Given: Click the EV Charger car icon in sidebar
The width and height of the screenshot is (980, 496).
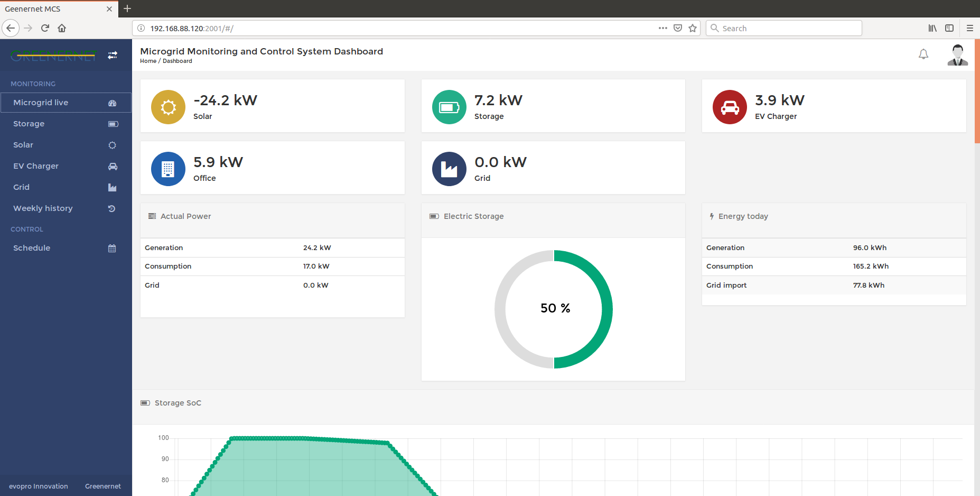Looking at the screenshot, I should [113, 167].
